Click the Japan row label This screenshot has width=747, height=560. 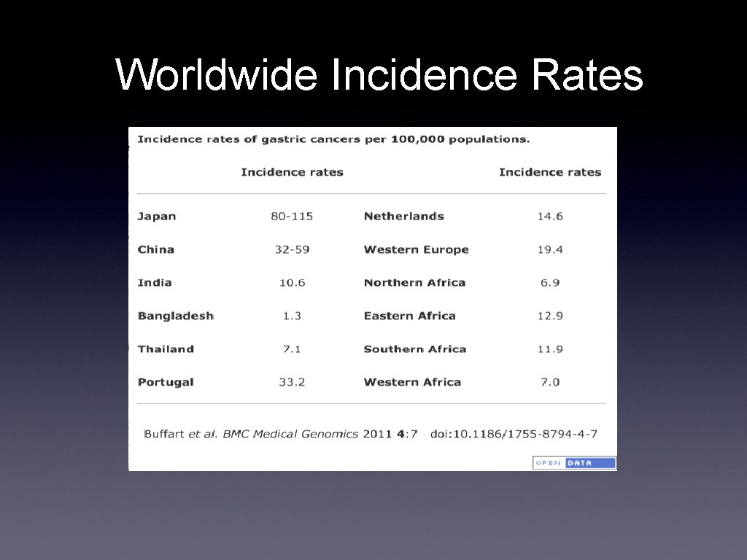click(156, 216)
